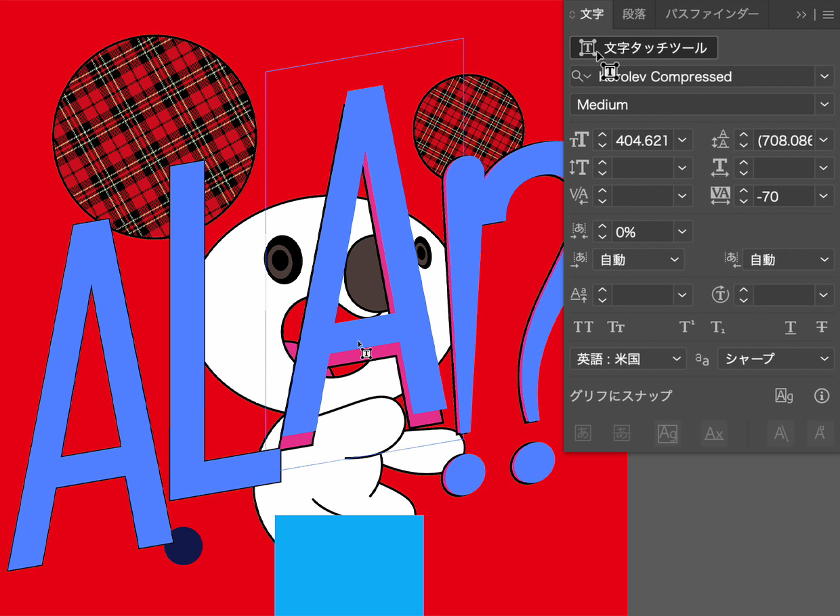Toggle All Caps TT
Screen dimensions: 840x616
583,328
